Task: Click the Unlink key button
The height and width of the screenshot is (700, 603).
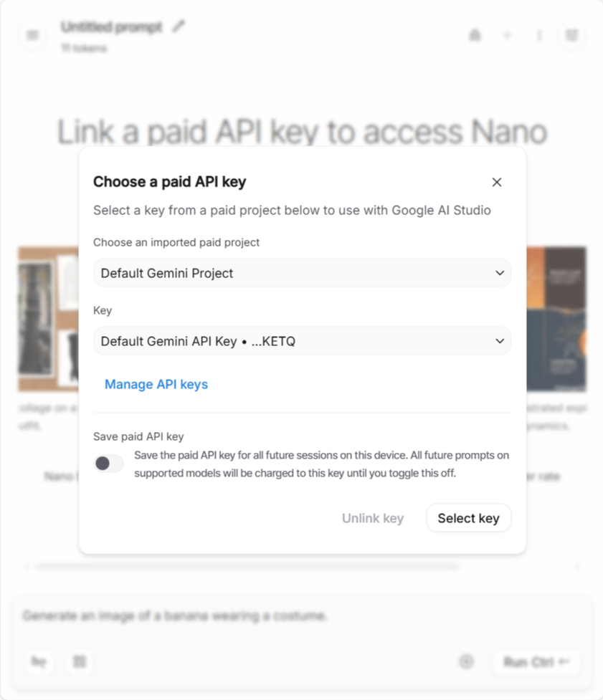Action: [373, 518]
